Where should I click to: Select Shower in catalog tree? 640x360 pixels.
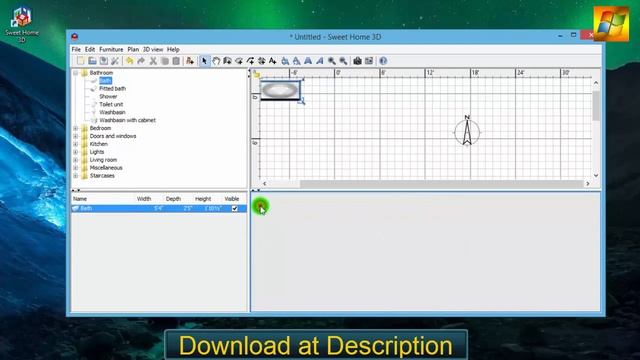click(108, 97)
